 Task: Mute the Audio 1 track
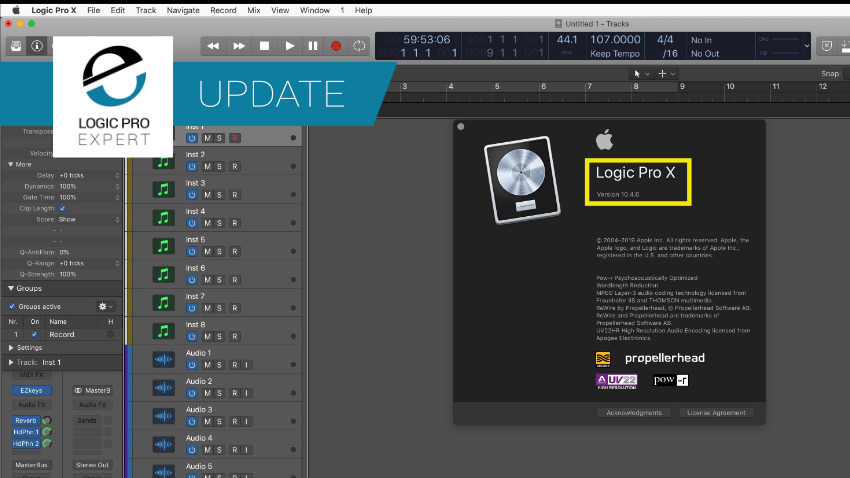(207, 365)
